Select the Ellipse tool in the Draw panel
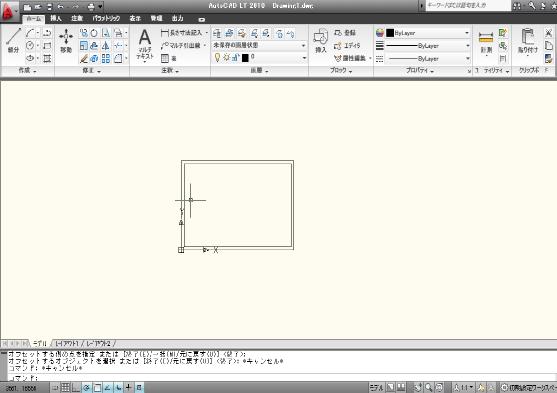Viewport: 557px width, 393px height. click(30, 58)
